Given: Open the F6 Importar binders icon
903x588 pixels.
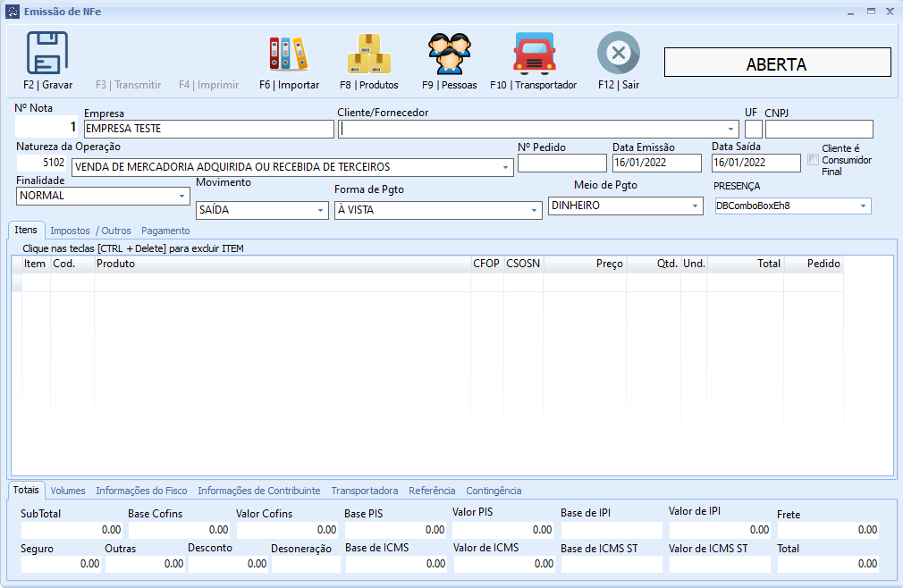Looking at the screenshot, I should [288, 54].
